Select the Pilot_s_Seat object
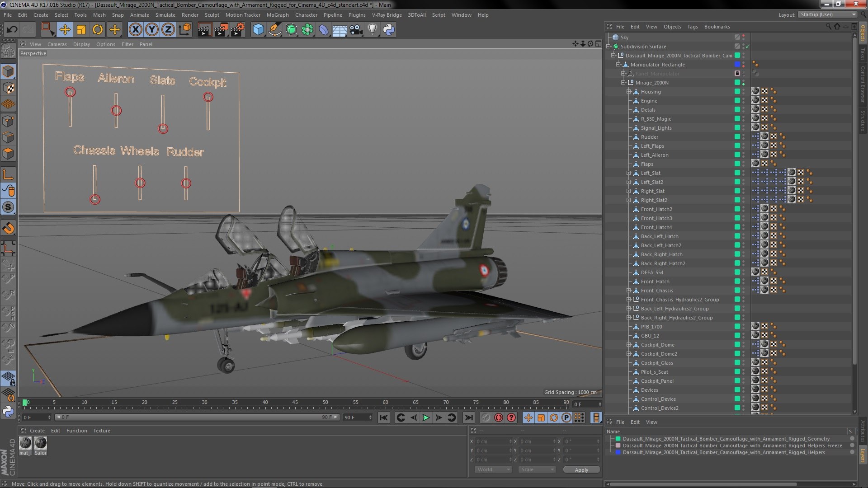 coord(654,372)
